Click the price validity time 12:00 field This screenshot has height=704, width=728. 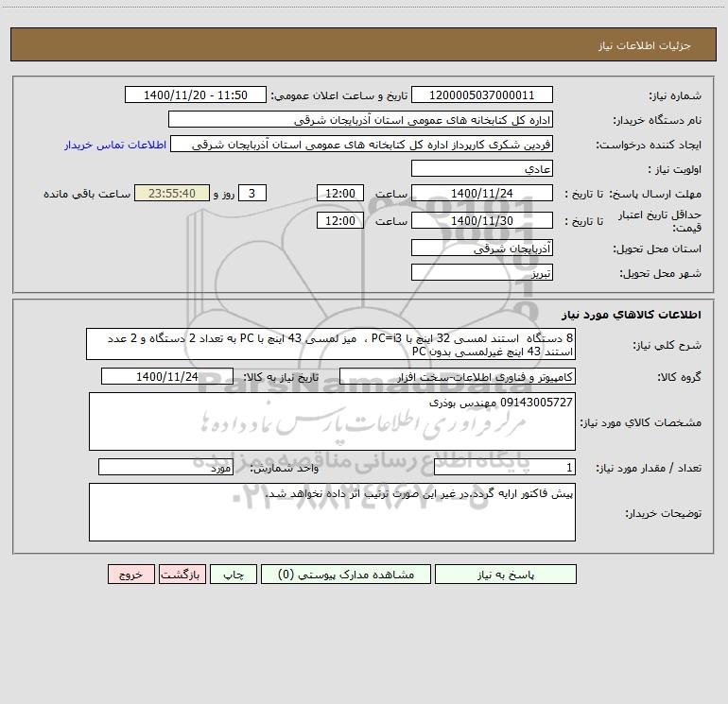(x=339, y=220)
